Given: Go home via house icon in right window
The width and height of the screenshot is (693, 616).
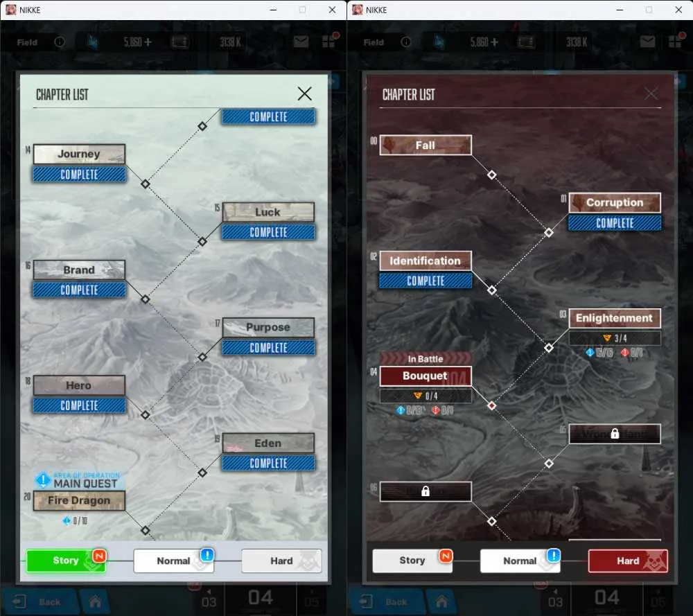Looking at the screenshot, I should 441,601.
